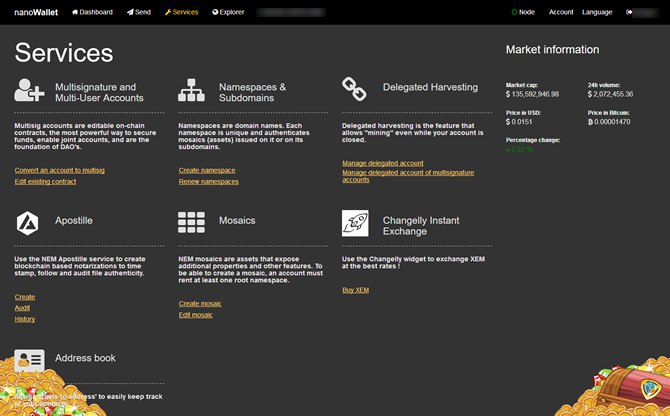Click the blurred account name in navbar
This screenshot has width=670, height=416.
(291, 12)
